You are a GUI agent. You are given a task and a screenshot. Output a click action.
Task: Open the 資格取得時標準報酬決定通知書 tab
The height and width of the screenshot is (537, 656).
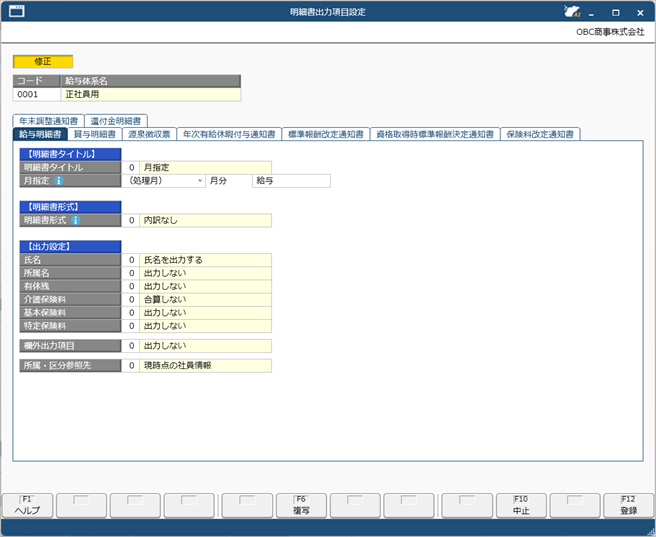click(x=435, y=134)
